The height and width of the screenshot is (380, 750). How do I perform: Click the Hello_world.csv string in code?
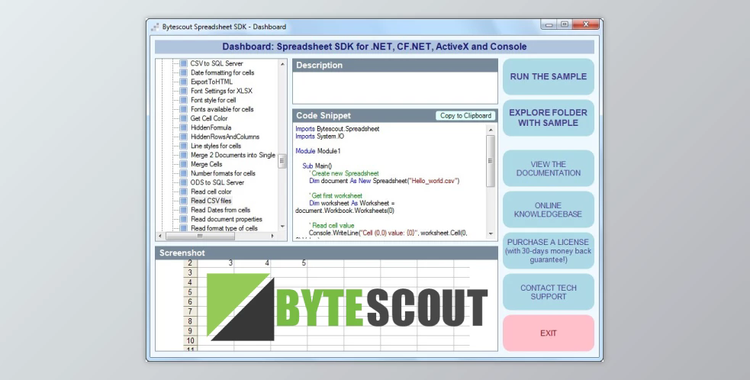[x=433, y=181]
